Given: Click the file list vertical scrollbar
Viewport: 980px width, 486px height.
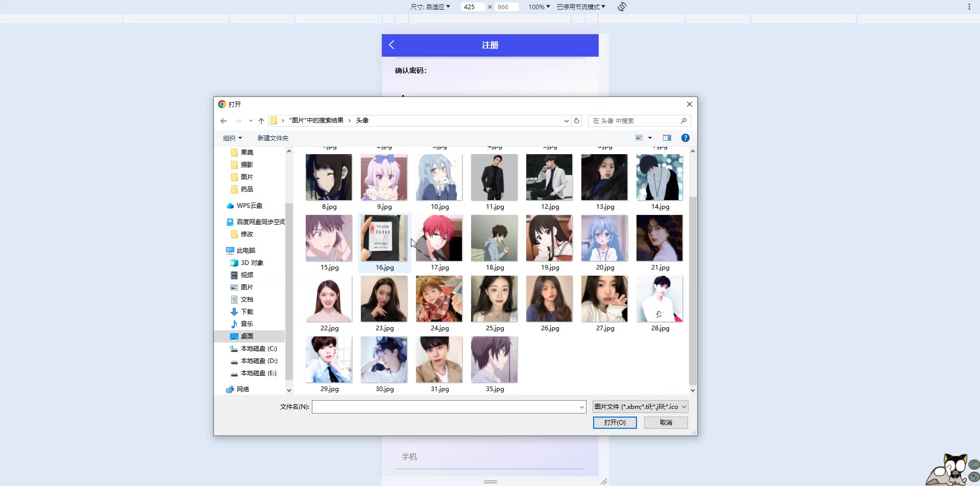Looking at the screenshot, I should pos(693,291).
